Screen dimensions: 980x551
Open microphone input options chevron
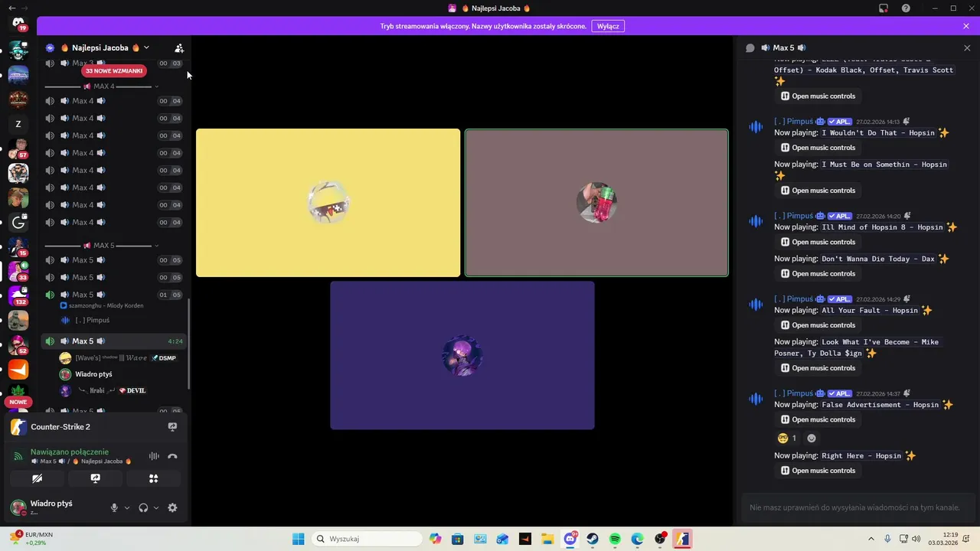pos(127,507)
